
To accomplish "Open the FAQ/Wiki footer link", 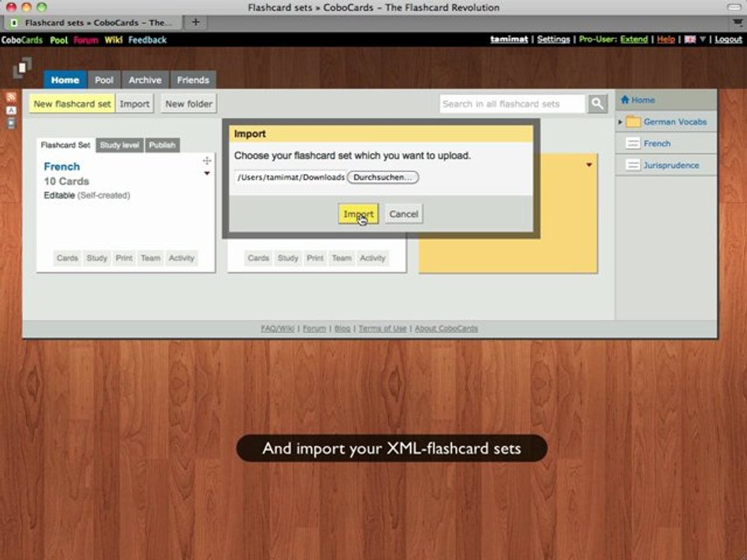I will tap(278, 328).
